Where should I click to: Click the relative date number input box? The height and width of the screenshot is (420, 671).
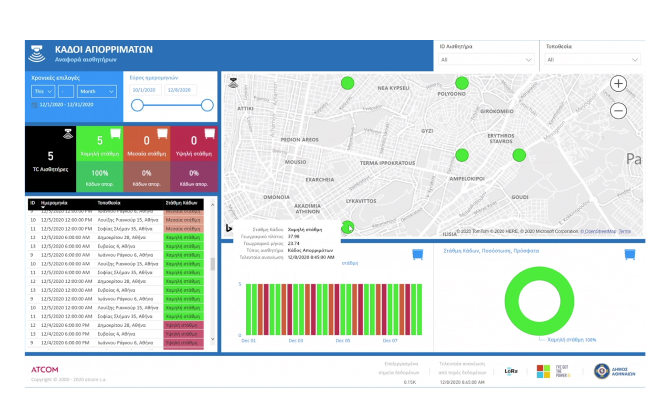tap(66, 91)
